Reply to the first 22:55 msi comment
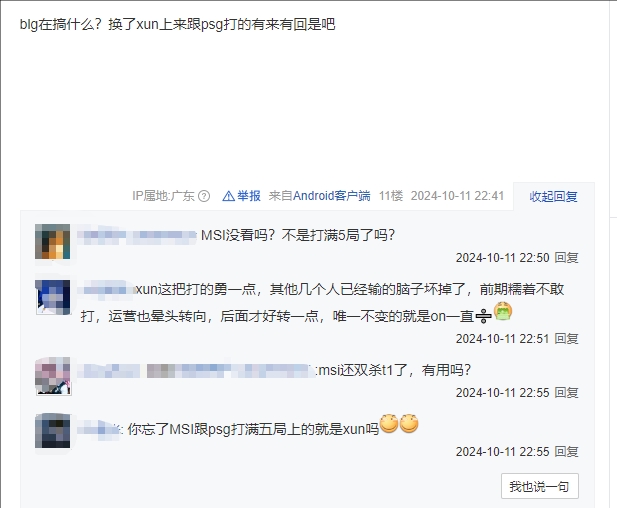This screenshot has width=617, height=508. (566, 392)
